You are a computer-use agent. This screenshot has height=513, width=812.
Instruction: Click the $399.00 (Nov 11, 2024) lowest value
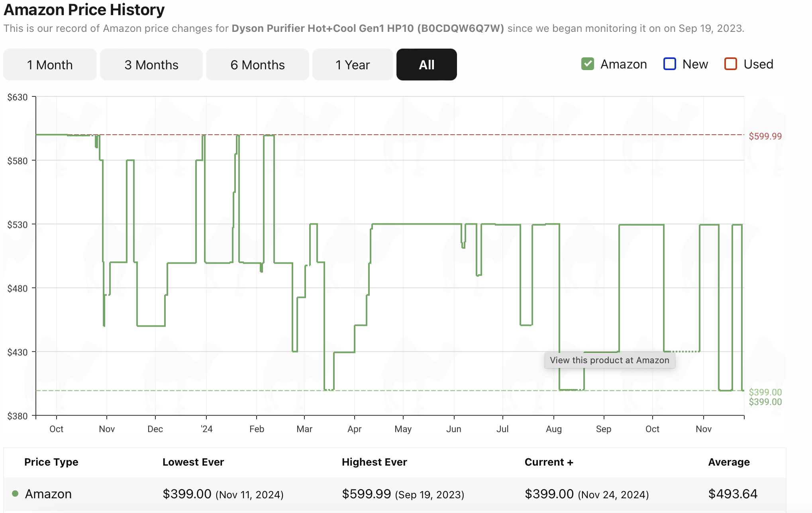click(x=223, y=494)
